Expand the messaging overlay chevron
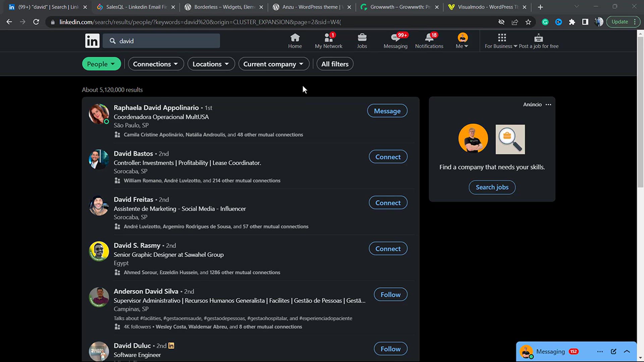 coord(627,352)
